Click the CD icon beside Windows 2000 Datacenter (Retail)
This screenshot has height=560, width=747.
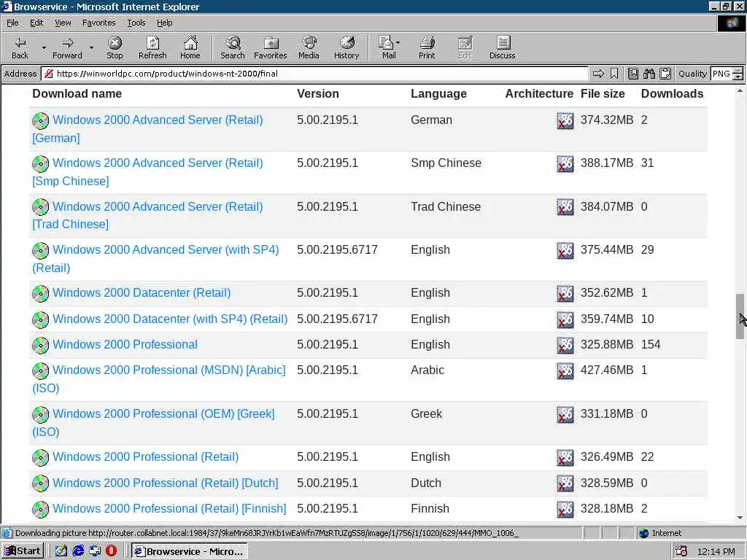coord(41,293)
